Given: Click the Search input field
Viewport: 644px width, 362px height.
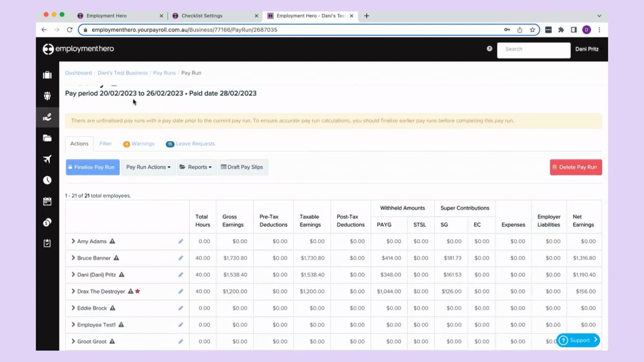Looking at the screenshot, I should pos(534,49).
